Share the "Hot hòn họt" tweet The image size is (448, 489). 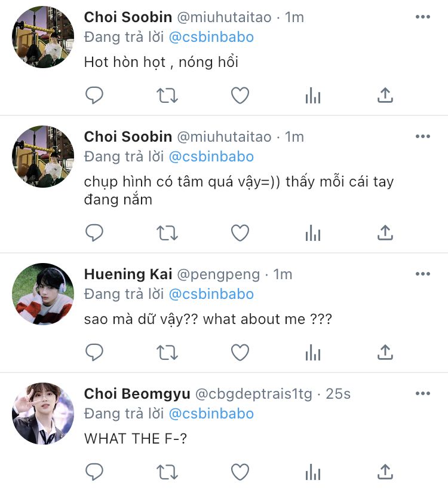click(x=385, y=95)
